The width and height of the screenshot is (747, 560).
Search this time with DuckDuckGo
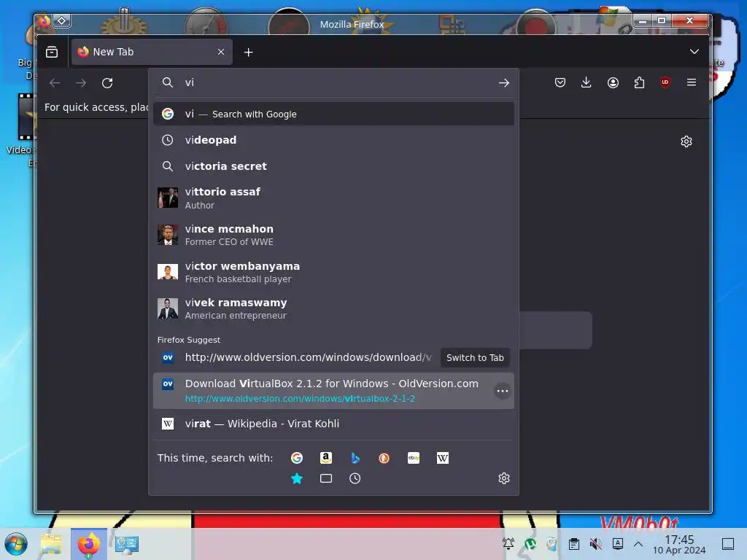pos(384,458)
